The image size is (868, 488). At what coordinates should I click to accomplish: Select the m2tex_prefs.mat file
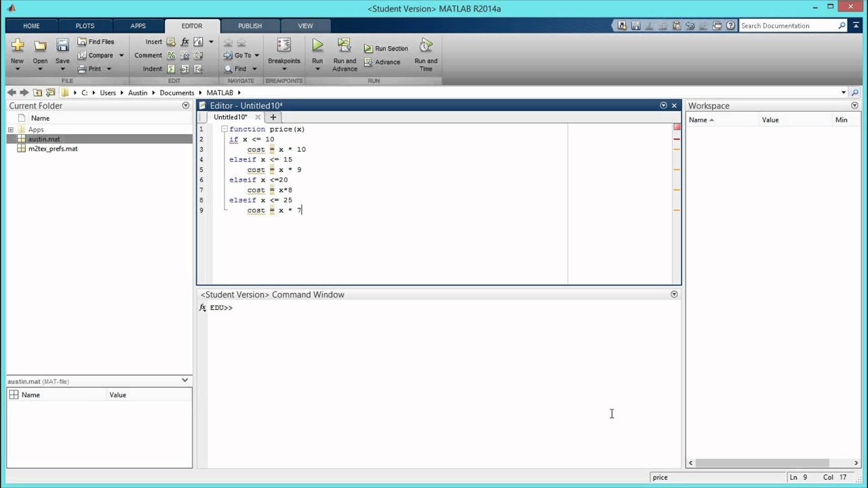click(100, 148)
